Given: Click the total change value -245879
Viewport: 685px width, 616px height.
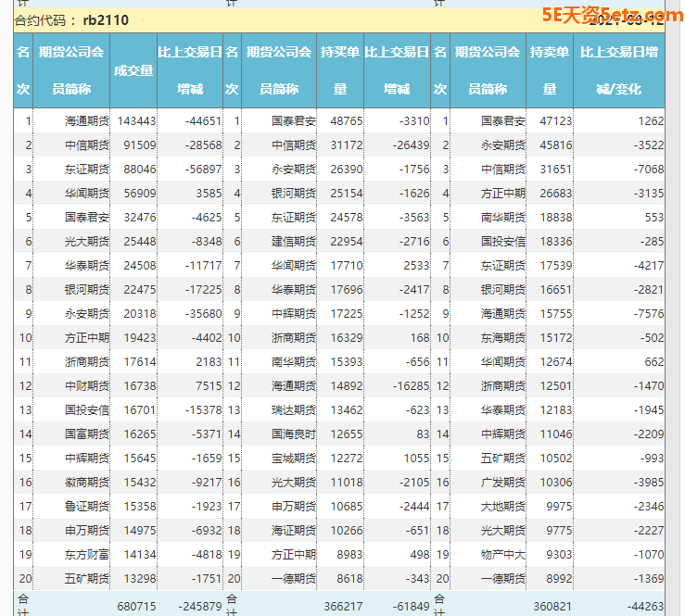Looking at the screenshot, I should pos(198,605).
